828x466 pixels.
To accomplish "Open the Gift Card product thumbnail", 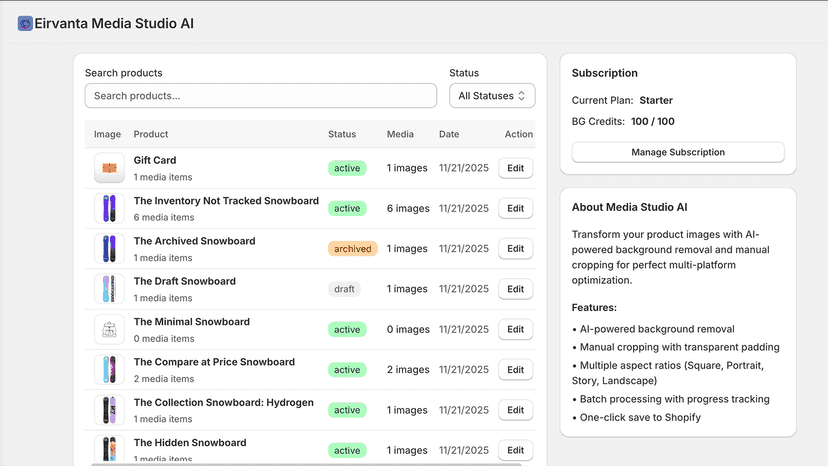I will pyautogui.click(x=109, y=168).
